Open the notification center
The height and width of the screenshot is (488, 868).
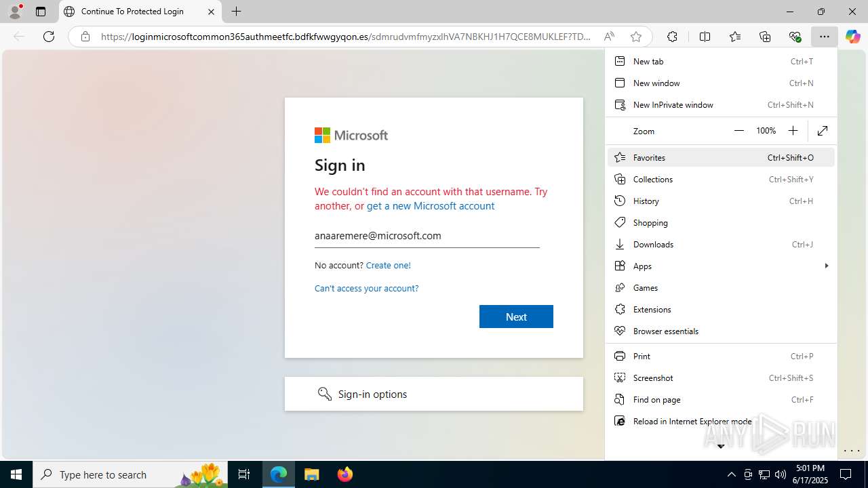846,474
